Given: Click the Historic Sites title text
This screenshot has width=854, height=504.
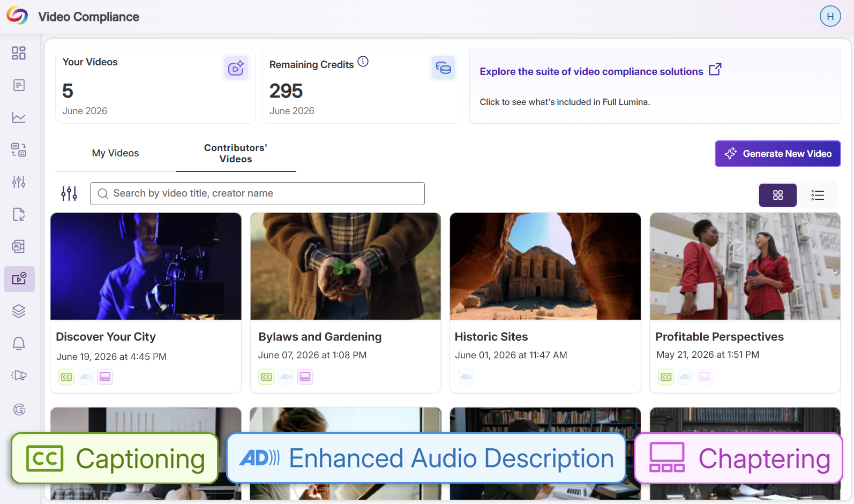Looking at the screenshot, I should click(x=491, y=336).
